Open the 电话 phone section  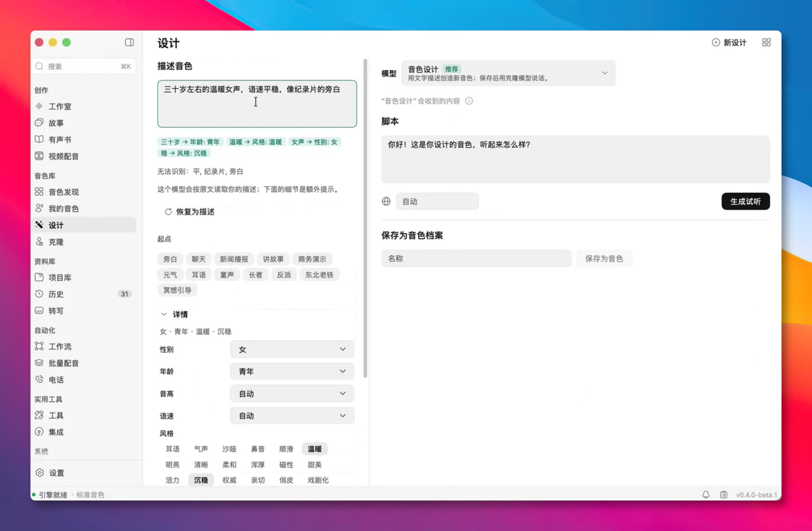coord(56,380)
